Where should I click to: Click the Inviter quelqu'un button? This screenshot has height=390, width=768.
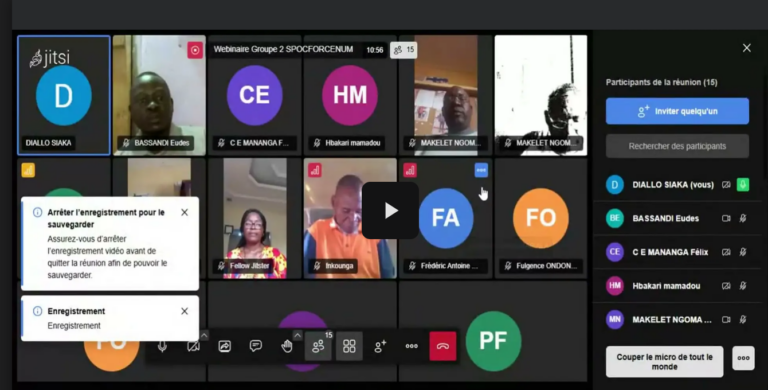point(677,111)
